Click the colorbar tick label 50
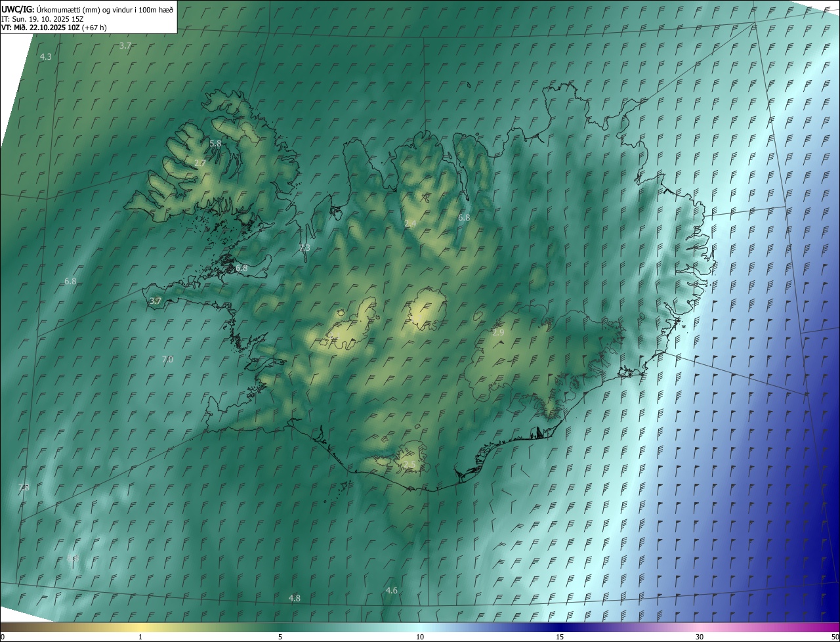 coord(835,637)
